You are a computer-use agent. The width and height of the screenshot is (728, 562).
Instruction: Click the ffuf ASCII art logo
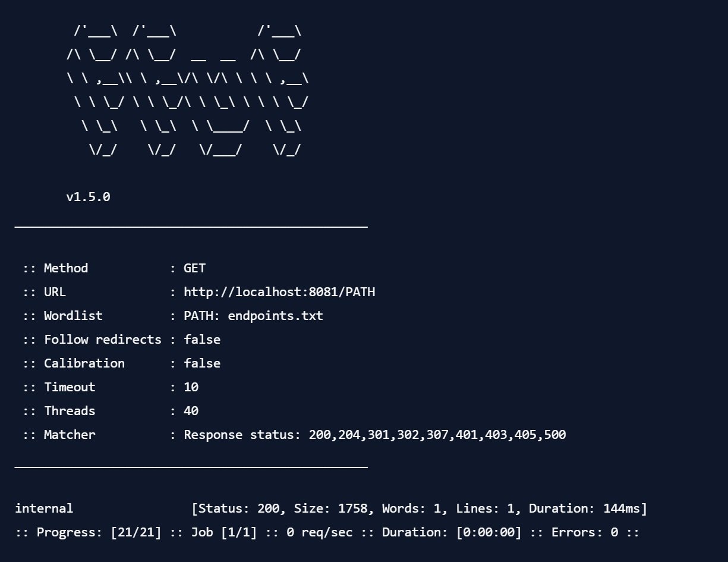[187, 90]
